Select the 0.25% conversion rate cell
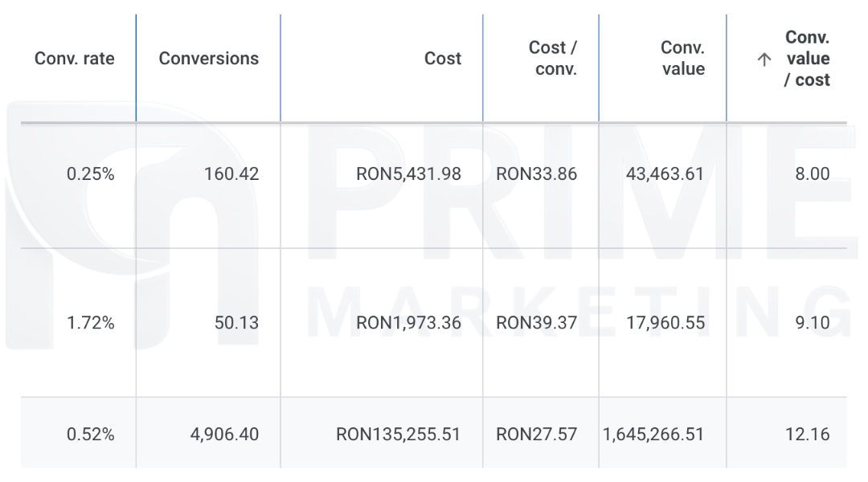 coord(90,174)
